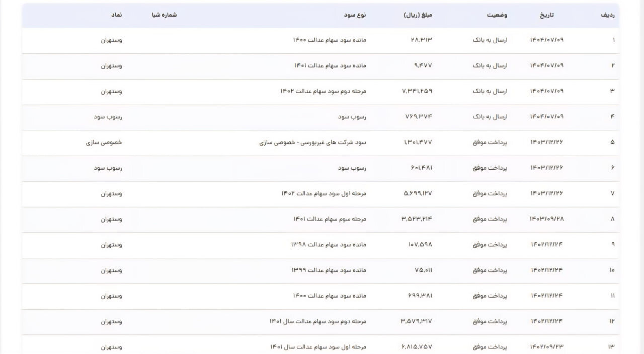Viewport: 644px width, 354px height.
Task: Click the amount ۶۰۱,۴۸۱ in row 6
Action: pyautogui.click(x=420, y=168)
